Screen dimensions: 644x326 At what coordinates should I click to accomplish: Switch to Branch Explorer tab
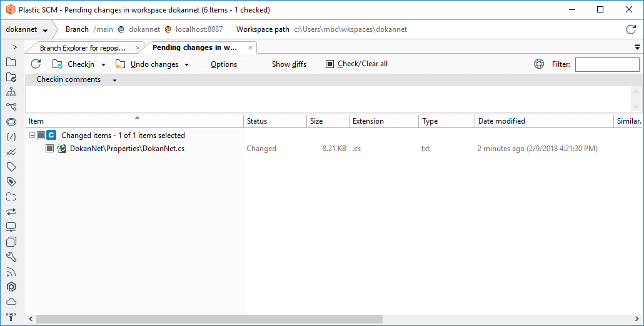click(x=83, y=48)
